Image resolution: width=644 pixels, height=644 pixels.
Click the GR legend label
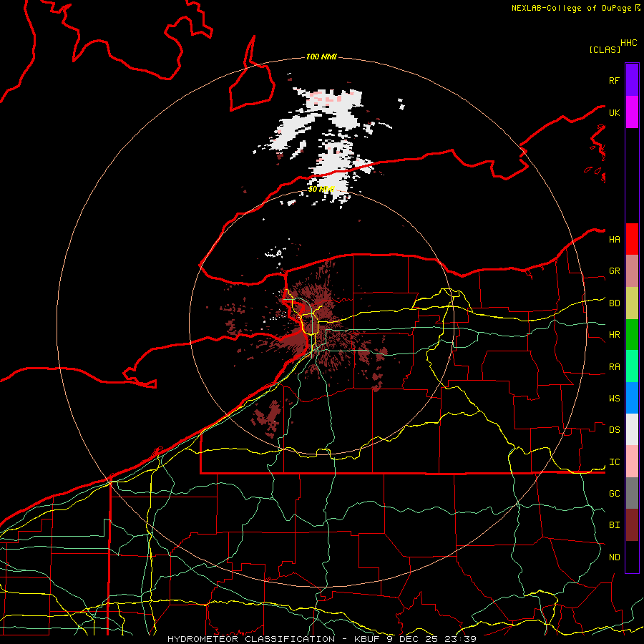click(614, 271)
